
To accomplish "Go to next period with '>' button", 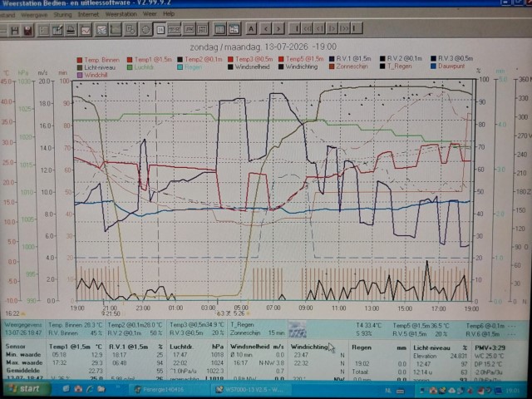I will [x=278, y=29].
